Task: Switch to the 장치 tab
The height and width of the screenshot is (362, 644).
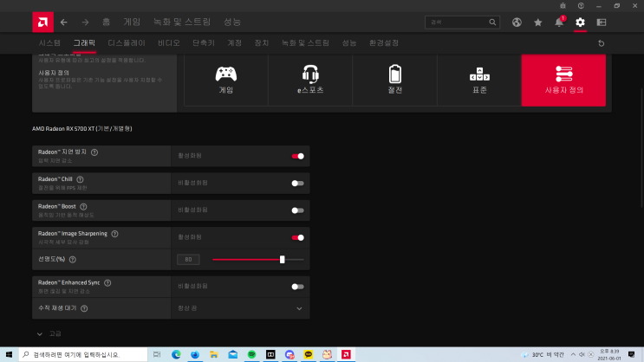Action: click(x=262, y=42)
